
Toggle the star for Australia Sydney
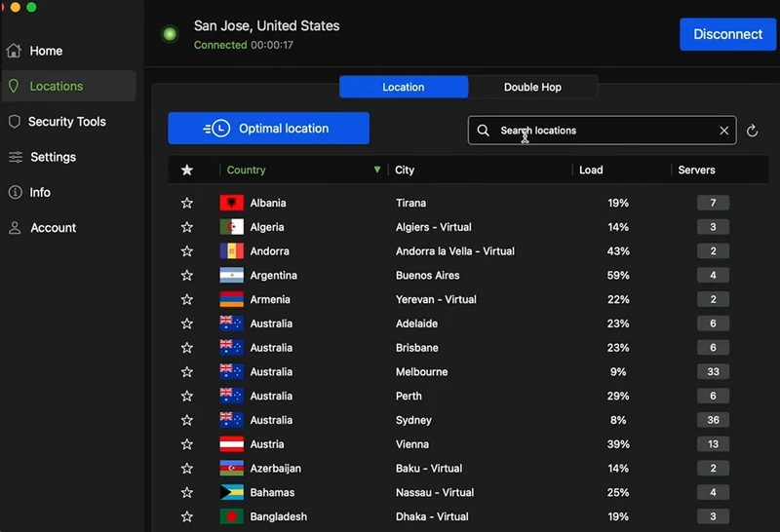tap(187, 420)
